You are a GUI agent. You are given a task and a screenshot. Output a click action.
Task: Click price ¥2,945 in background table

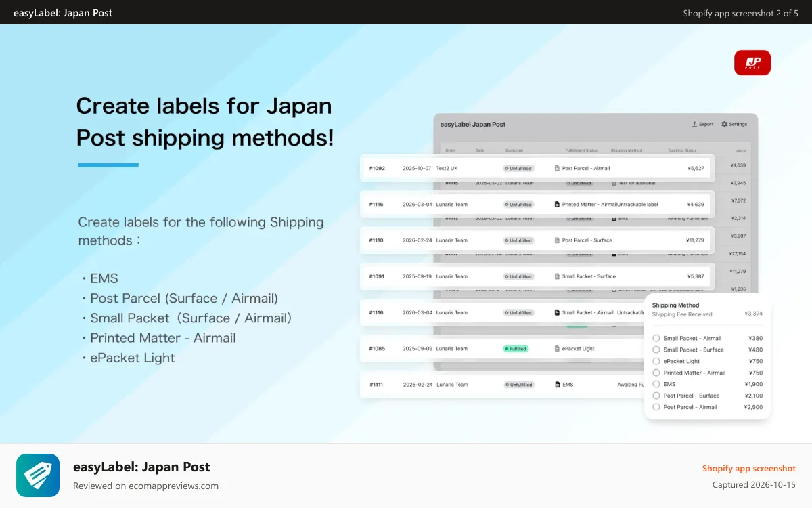click(x=738, y=183)
